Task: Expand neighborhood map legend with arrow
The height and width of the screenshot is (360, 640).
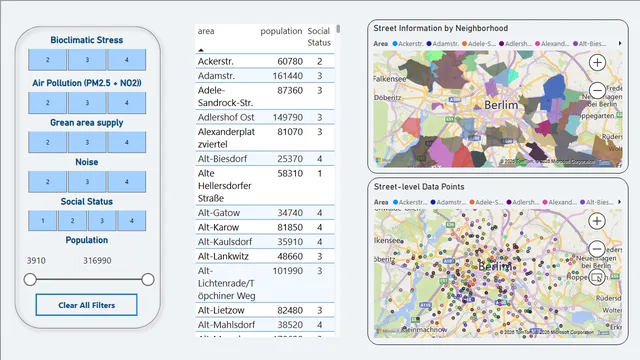Action: tap(620, 43)
